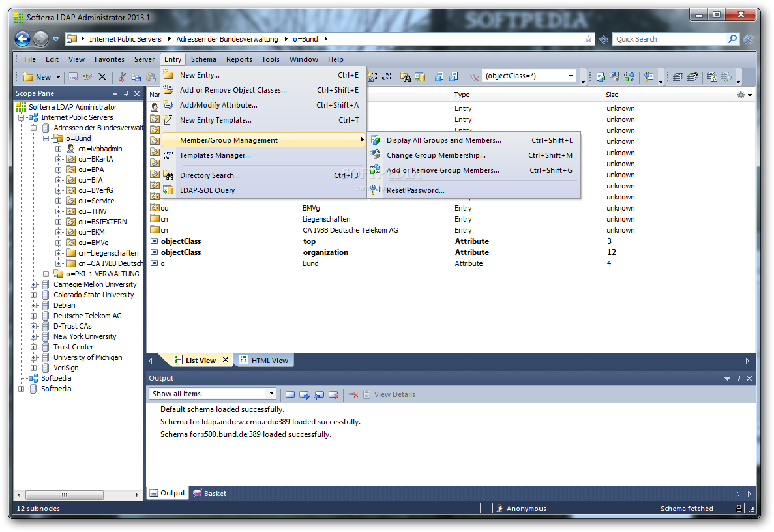This screenshot has width=774, height=532.
Task: Select ou=THW in the tree
Action: [x=93, y=212]
